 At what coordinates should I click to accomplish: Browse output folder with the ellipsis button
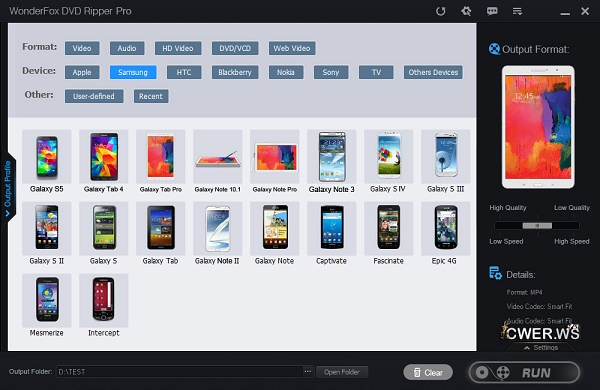(x=308, y=372)
